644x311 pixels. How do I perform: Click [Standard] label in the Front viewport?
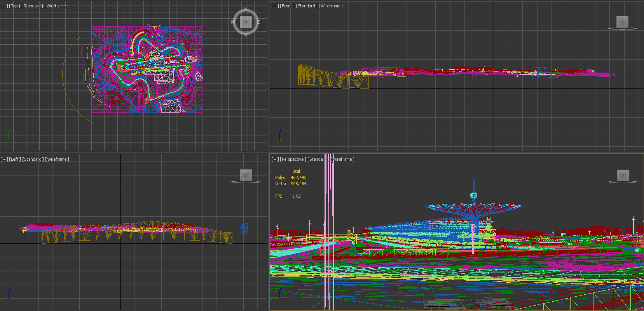(307, 6)
